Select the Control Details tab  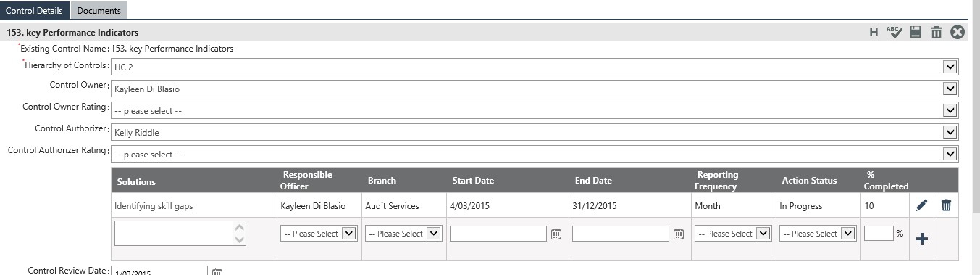coord(35,10)
